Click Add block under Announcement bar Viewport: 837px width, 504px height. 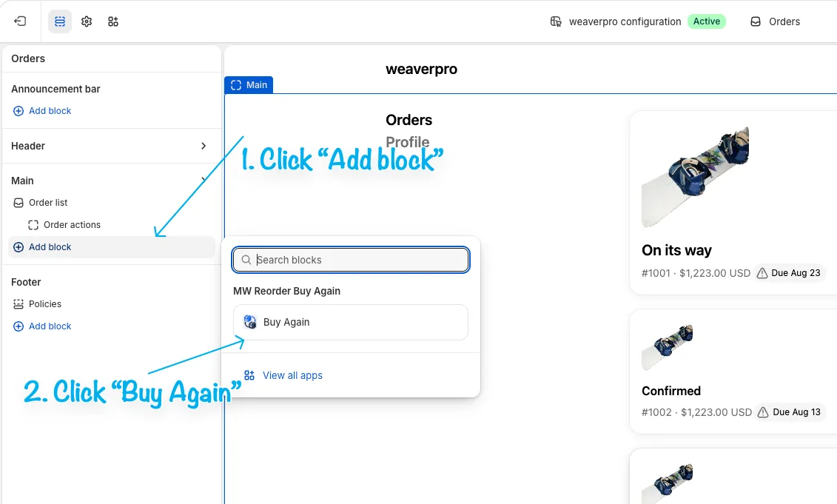42,110
